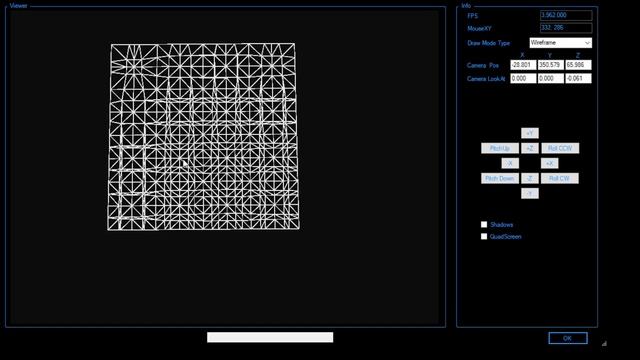Toggle the QuadScreen checkbox
This screenshot has height=360, width=640.
(x=484, y=236)
